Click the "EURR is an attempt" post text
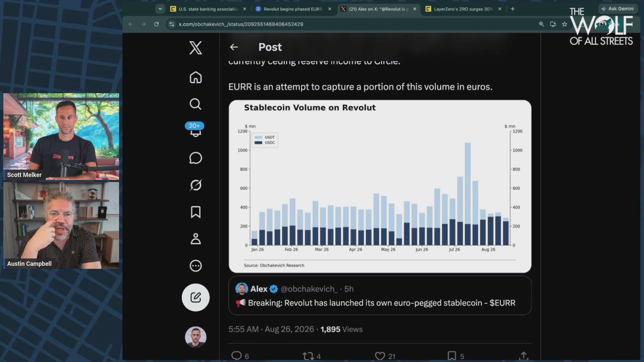644x362 pixels. (x=360, y=87)
